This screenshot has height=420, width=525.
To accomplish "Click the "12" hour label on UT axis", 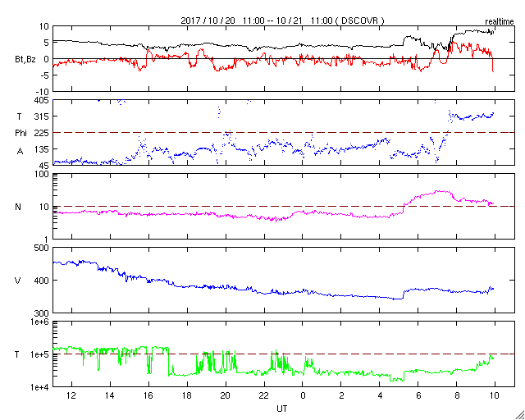I will pos(71,395).
